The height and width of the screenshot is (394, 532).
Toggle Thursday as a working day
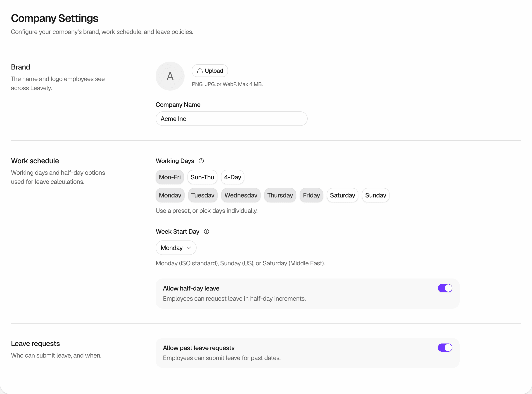[280, 195]
